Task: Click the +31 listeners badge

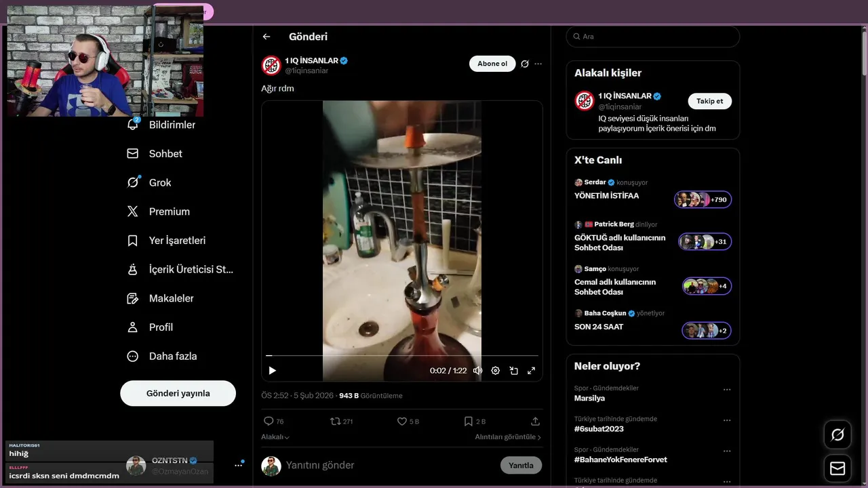Action: 705,241
